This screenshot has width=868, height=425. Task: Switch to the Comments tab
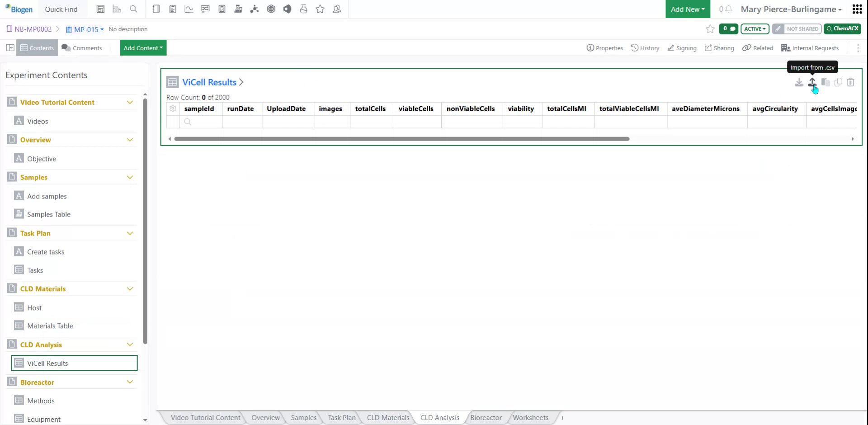82,47
